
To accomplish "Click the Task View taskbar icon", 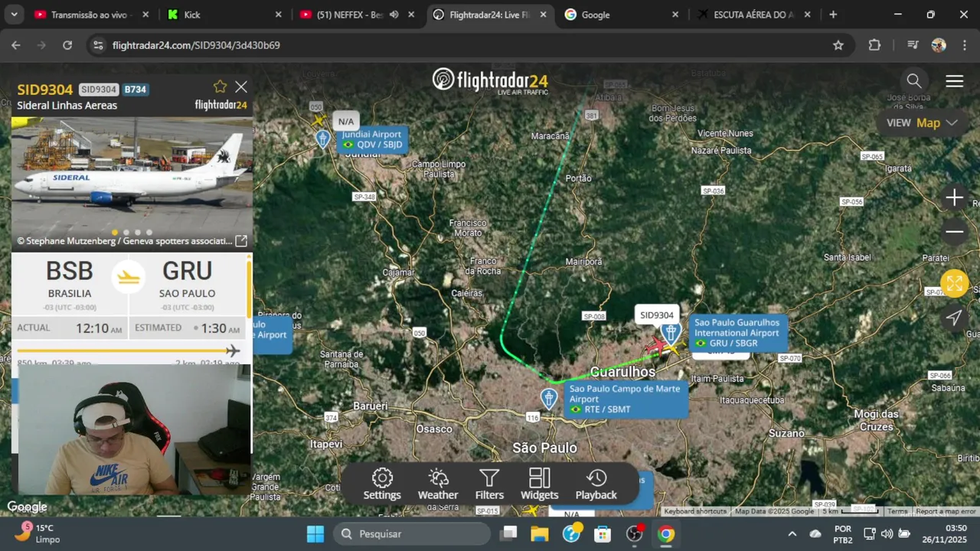I will pos(508,534).
